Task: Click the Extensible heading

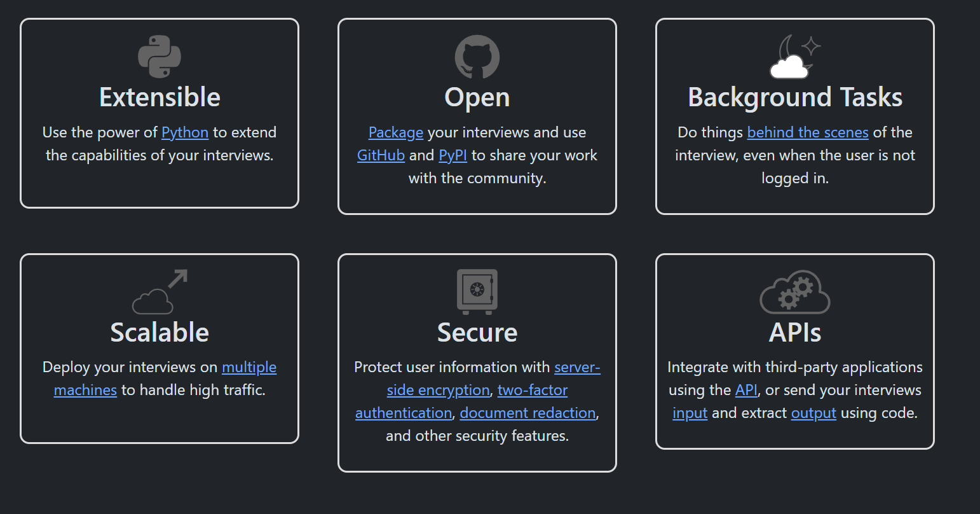Action: [160, 97]
